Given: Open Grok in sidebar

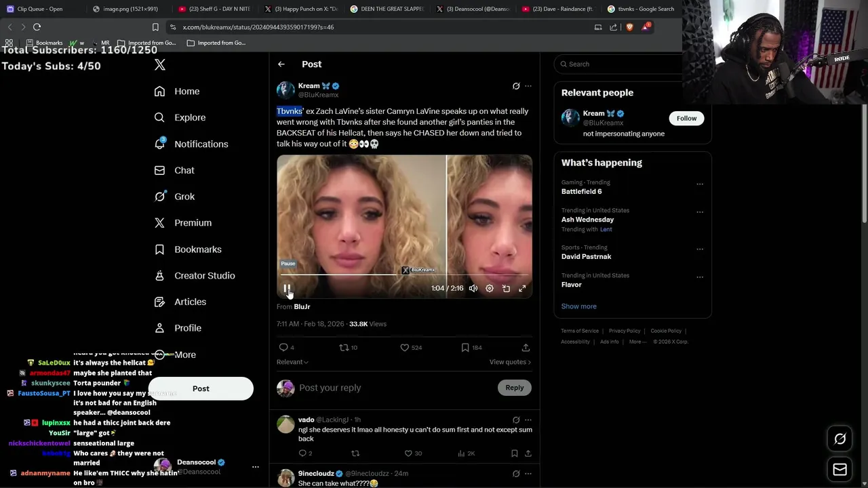Looking at the screenshot, I should pos(174,197).
